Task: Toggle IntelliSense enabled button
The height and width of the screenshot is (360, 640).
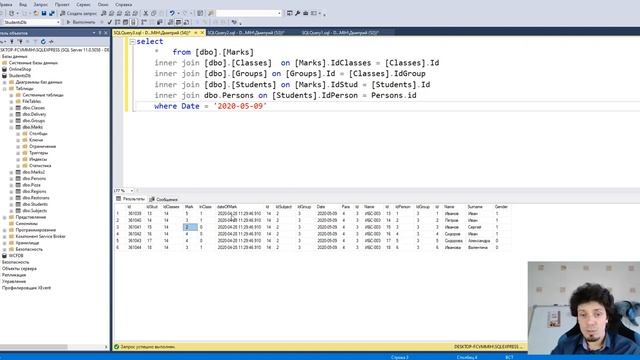Action: tap(133, 22)
